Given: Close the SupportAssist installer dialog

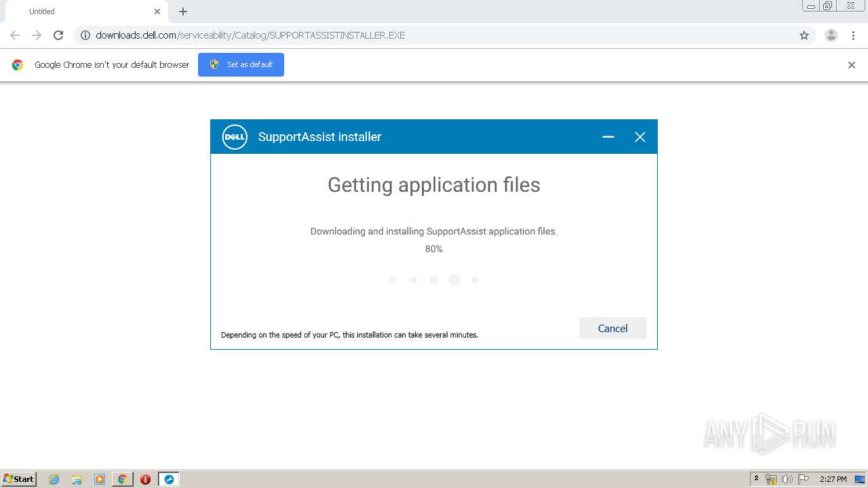Looking at the screenshot, I should point(639,137).
